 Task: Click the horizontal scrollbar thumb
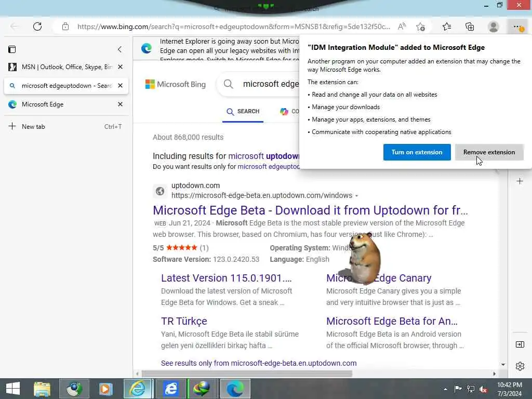pyautogui.click(x=247, y=374)
